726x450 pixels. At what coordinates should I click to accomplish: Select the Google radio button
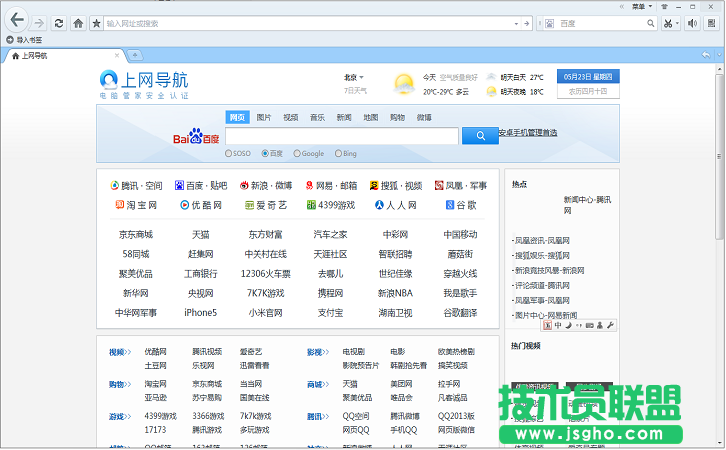297,153
